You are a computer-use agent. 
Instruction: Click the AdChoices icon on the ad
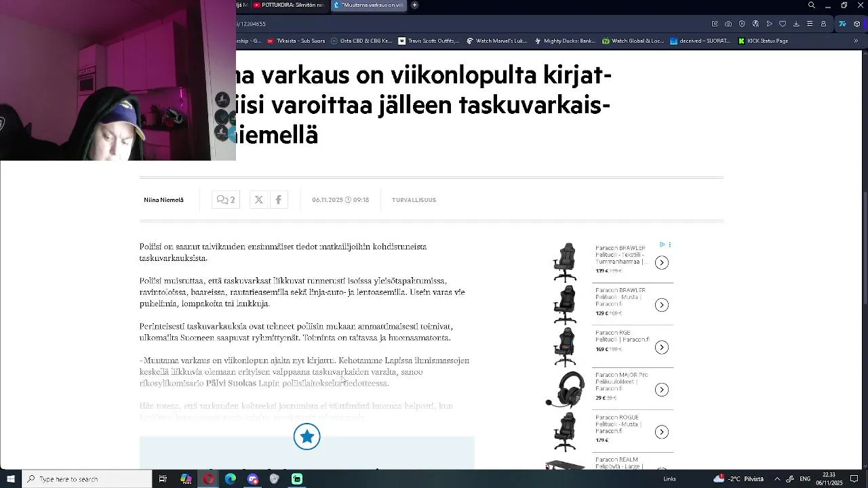663,245
